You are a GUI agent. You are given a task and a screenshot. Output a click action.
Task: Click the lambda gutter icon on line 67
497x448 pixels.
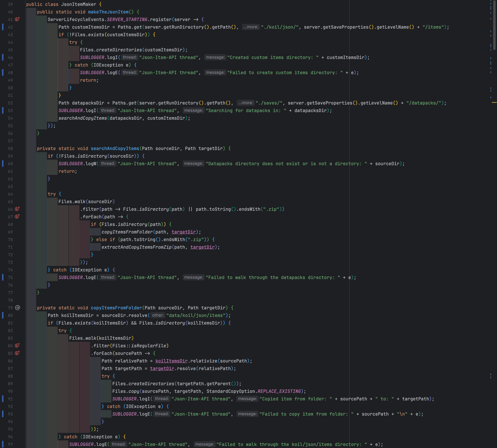pyautogui.click(x=17, y=217)
